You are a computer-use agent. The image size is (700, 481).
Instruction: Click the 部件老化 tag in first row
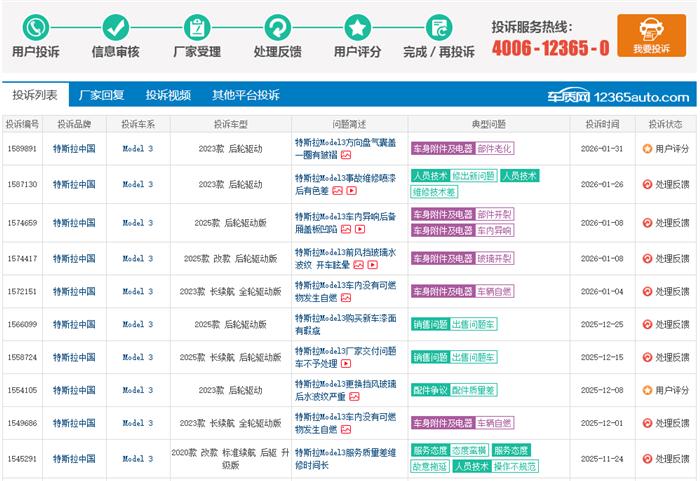tap(494, 149)
